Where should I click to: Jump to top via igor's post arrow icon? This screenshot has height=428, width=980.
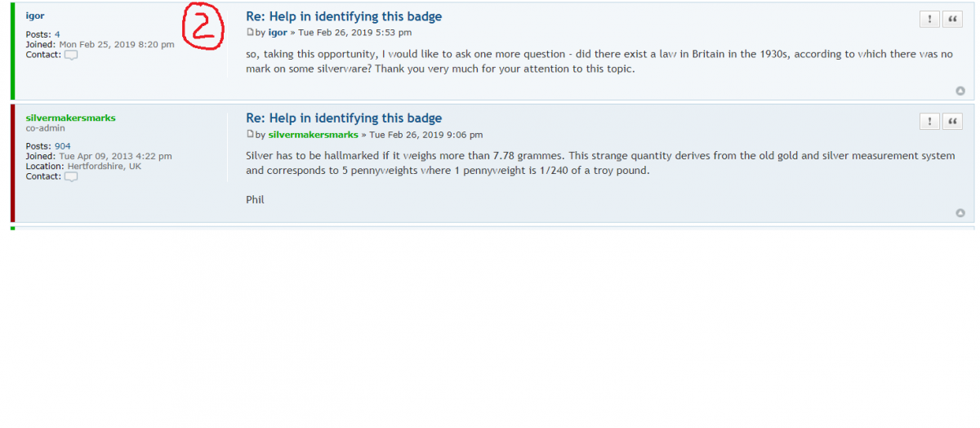point(960,91)
